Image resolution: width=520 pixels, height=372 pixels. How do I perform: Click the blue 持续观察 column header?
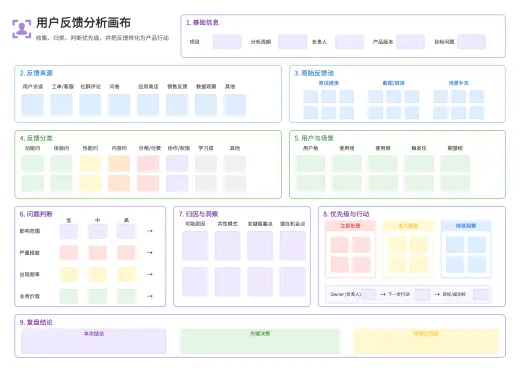coord(466,226)
